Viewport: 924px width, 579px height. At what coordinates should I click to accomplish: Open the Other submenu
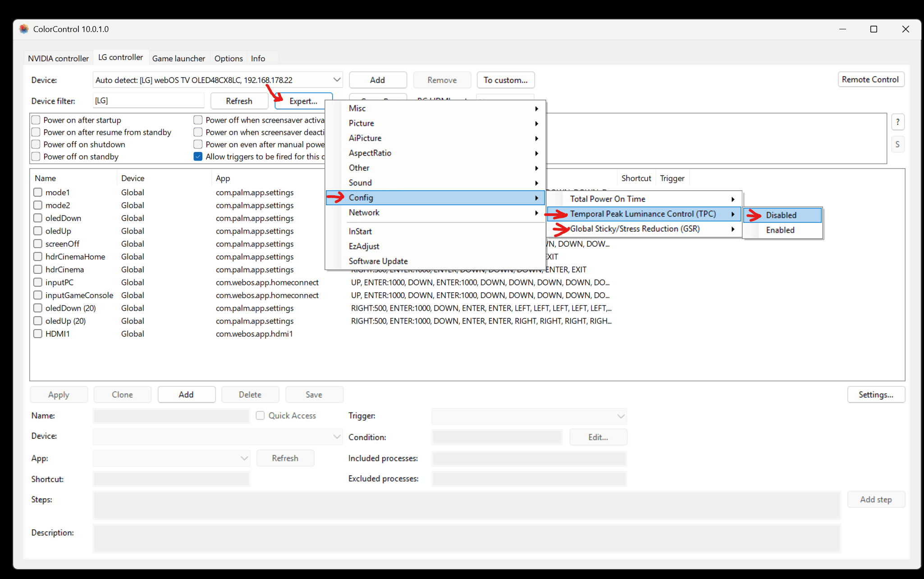tap(435, 168)
